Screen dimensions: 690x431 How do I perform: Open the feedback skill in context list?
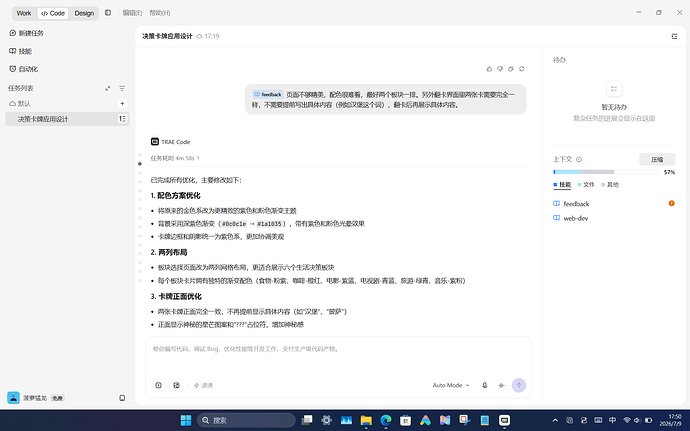[571, 204]
